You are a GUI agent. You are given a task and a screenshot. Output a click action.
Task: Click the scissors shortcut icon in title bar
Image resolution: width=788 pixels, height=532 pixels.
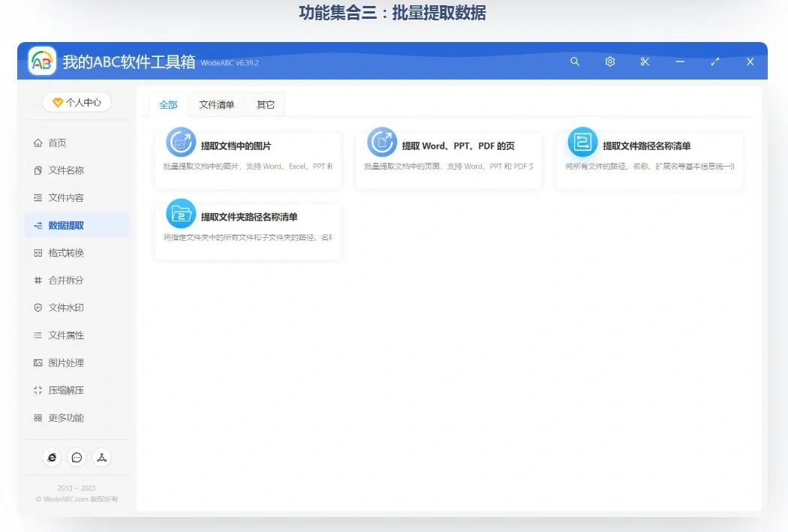pyautogui.click(x=645, y=62)
